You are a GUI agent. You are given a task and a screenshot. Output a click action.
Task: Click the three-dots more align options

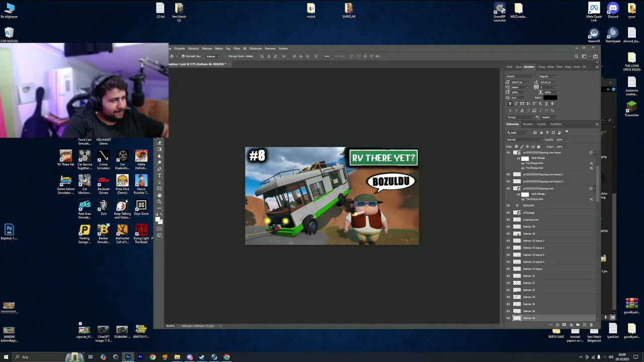327,56
